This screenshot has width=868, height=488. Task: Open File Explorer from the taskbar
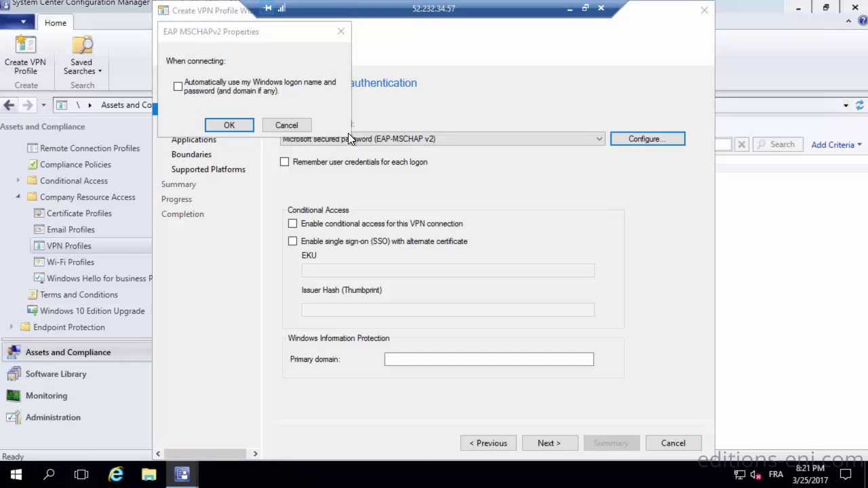[149, 474]
